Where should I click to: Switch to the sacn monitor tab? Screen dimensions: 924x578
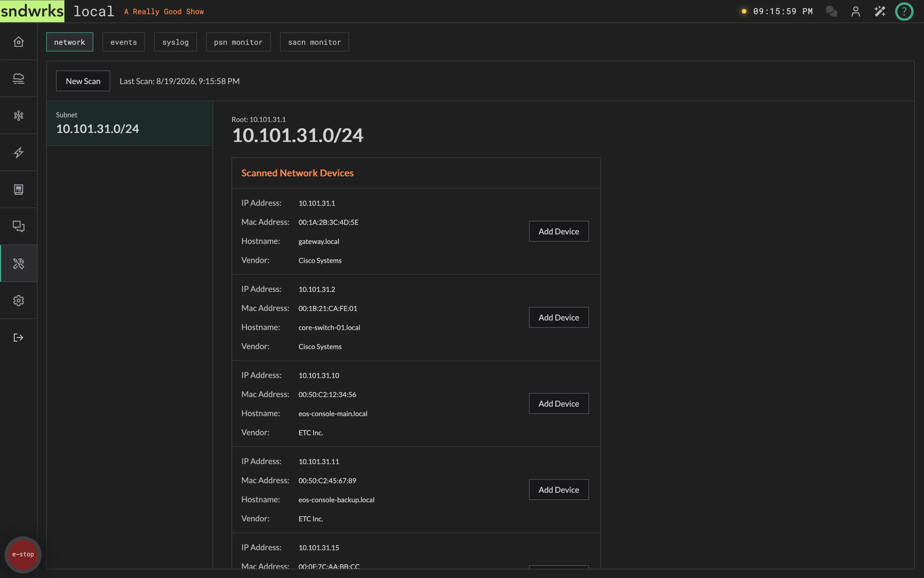(314, 42)
